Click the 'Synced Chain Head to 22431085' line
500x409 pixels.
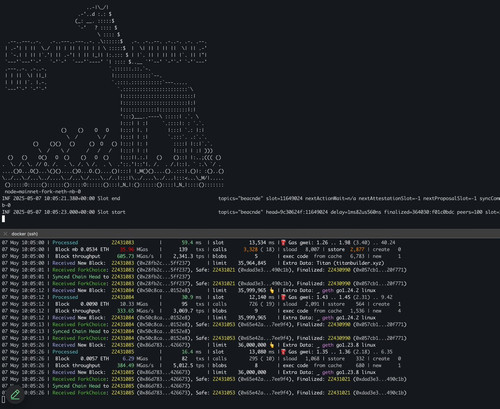(121, 386)
